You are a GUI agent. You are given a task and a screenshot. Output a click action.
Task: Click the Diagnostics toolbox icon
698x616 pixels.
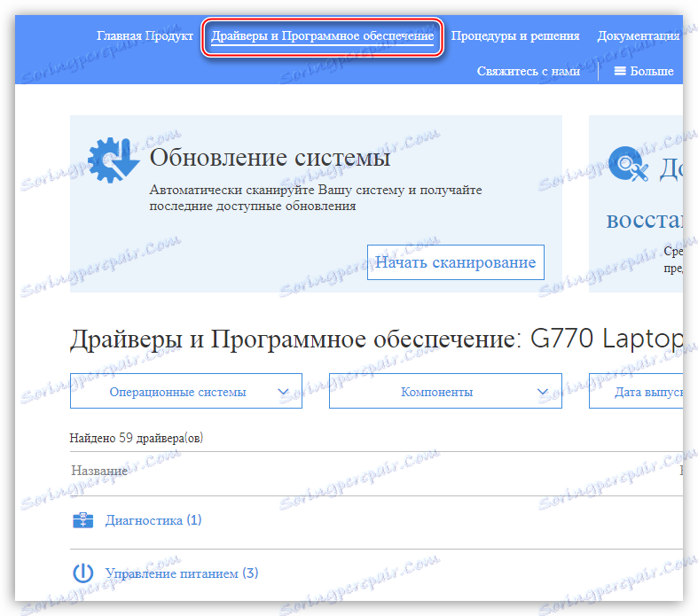(82, 520)
